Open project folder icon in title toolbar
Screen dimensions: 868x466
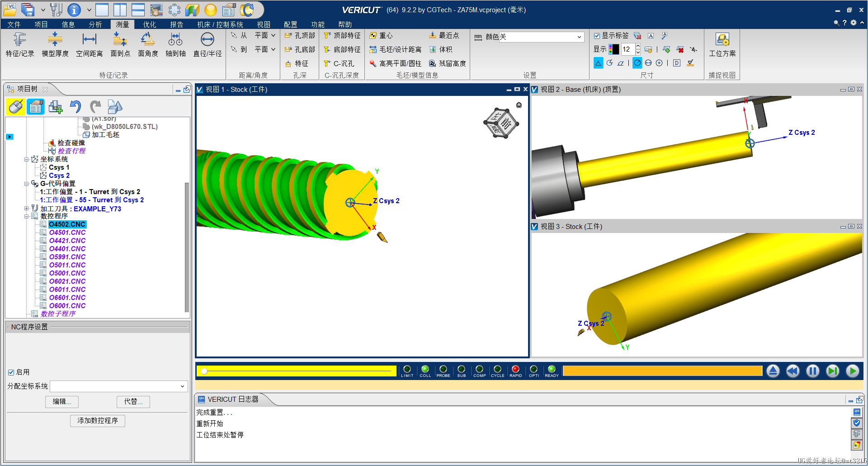[x=9, y=9]
